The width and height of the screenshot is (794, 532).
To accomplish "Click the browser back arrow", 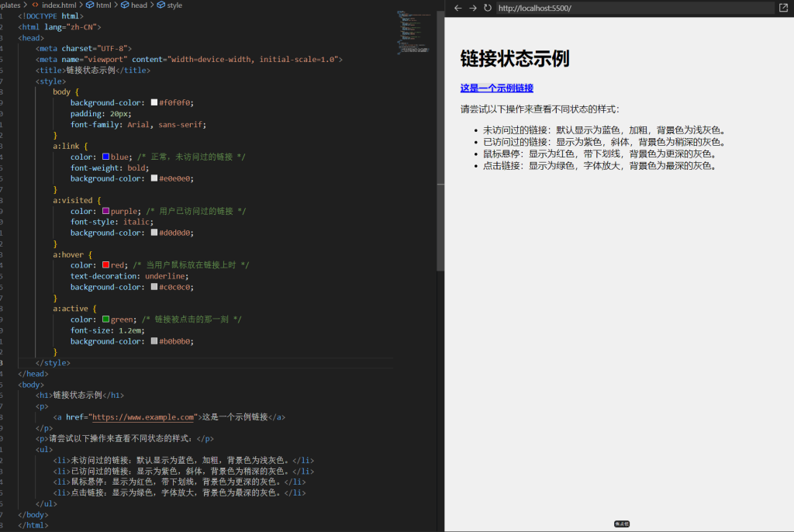I will (x=457, y=8).
